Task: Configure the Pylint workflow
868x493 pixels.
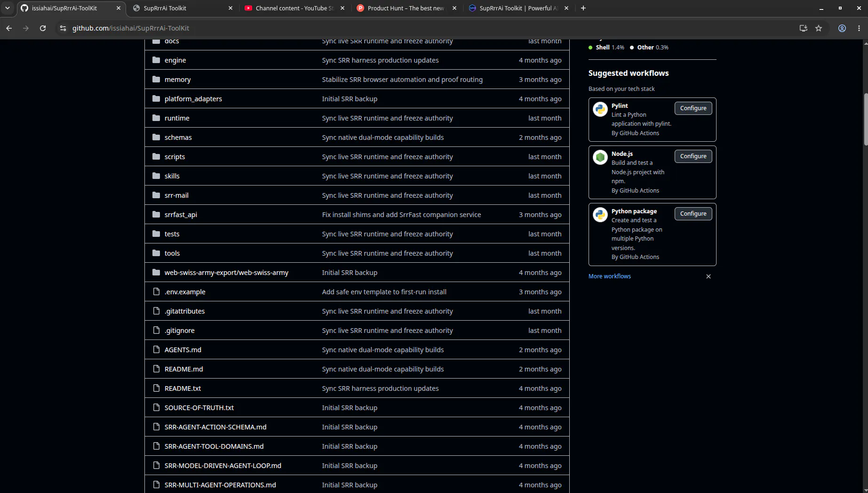Action: (693, 108)
